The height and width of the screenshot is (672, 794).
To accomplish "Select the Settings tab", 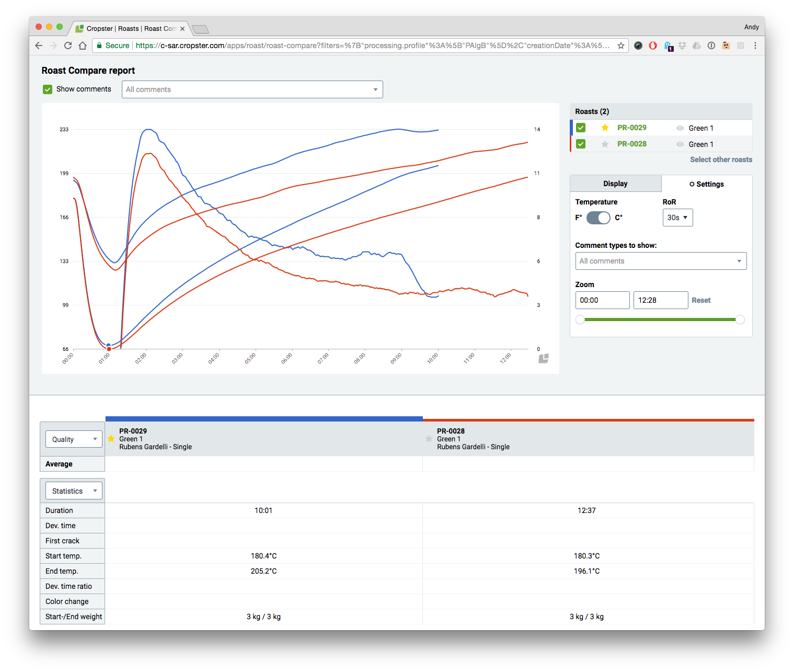I will [706, 184].
